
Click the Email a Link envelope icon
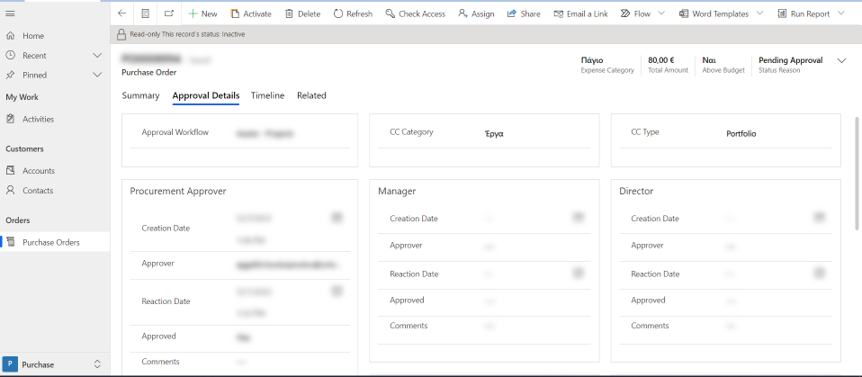(559, 14)
